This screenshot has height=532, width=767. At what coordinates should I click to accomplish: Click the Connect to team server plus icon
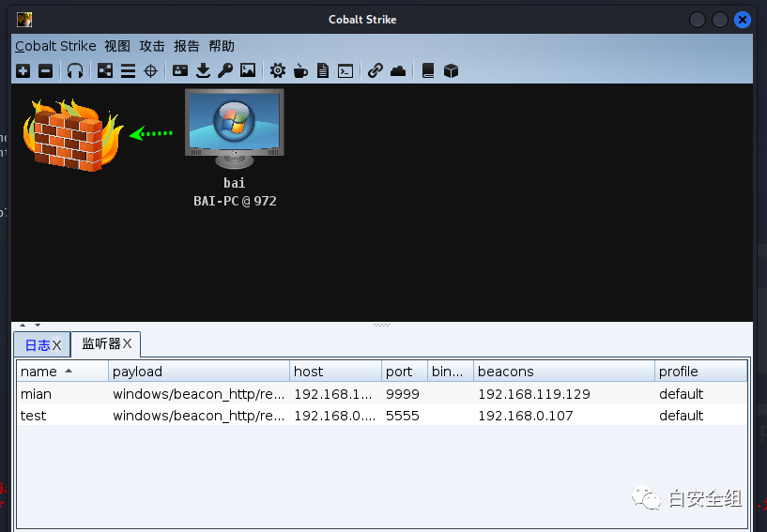coord(23,71)
